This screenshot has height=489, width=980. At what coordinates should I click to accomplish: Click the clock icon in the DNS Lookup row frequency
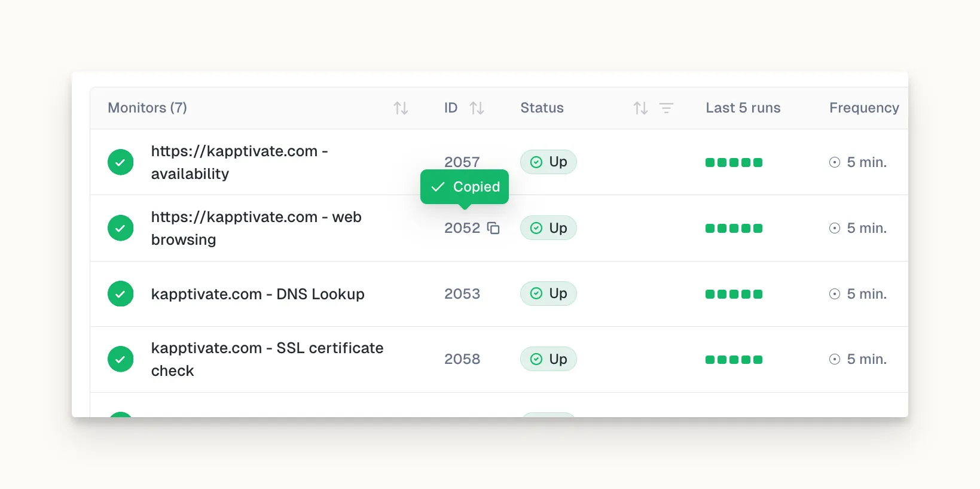coord(835,294)
